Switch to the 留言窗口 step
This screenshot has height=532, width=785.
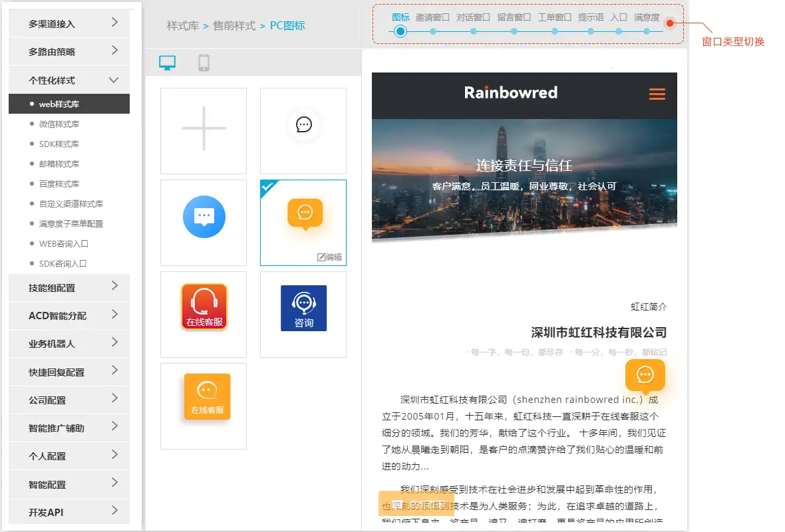pos(514,31)
